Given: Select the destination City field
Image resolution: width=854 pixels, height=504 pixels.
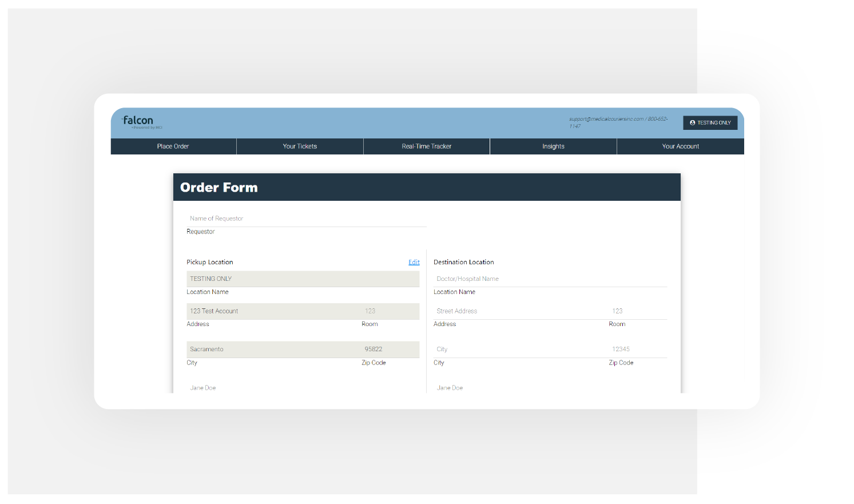Looking at the screenshot, I should [x=519, y=349].
